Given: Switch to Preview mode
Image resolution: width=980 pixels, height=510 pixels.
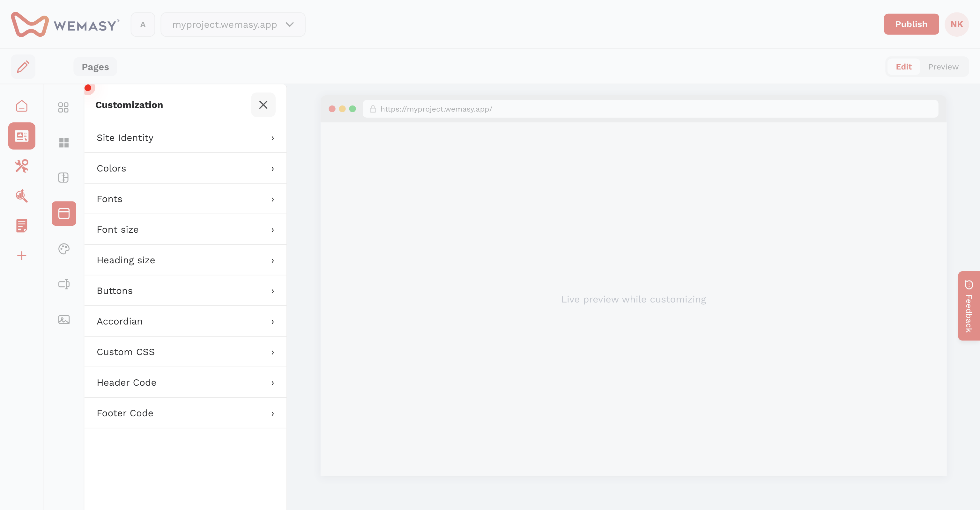Looking at the screenshot, I should (x=943, y=67).
